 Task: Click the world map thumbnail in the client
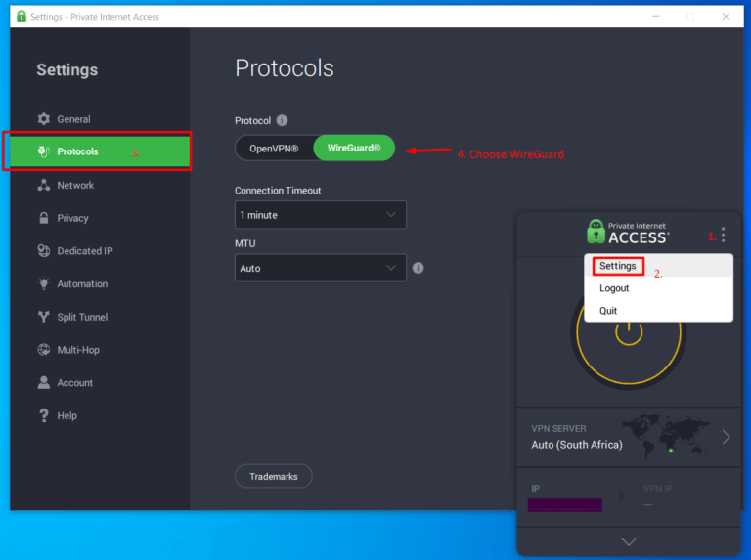[666, 436]
